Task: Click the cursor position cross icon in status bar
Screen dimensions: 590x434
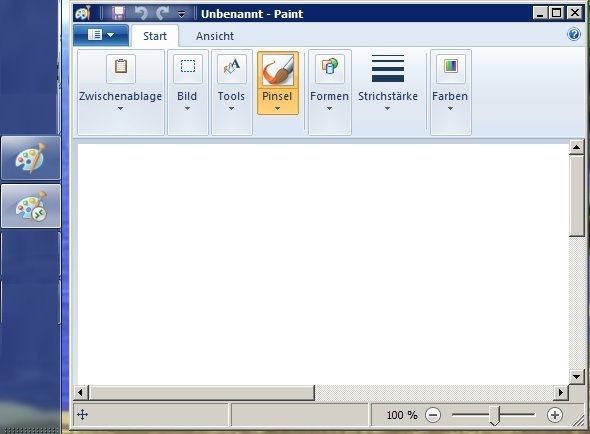Action: (82, 415)
